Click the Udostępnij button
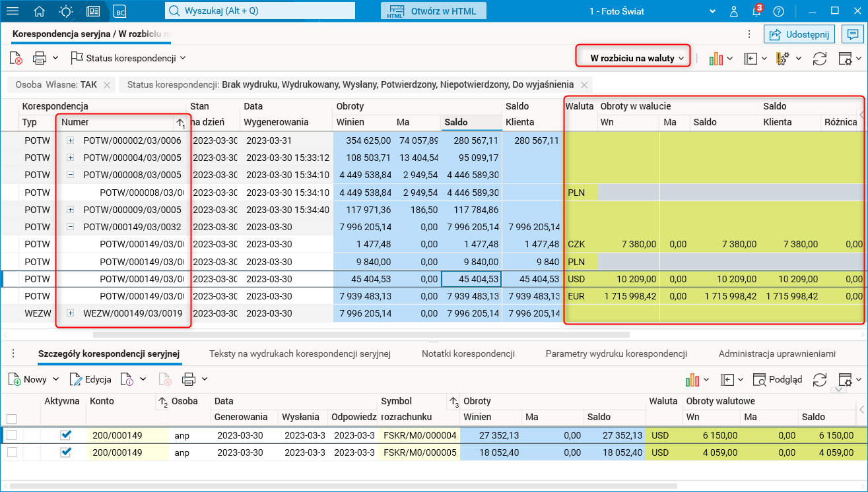Viewport: 868px width, 492px height. (799, 34)
